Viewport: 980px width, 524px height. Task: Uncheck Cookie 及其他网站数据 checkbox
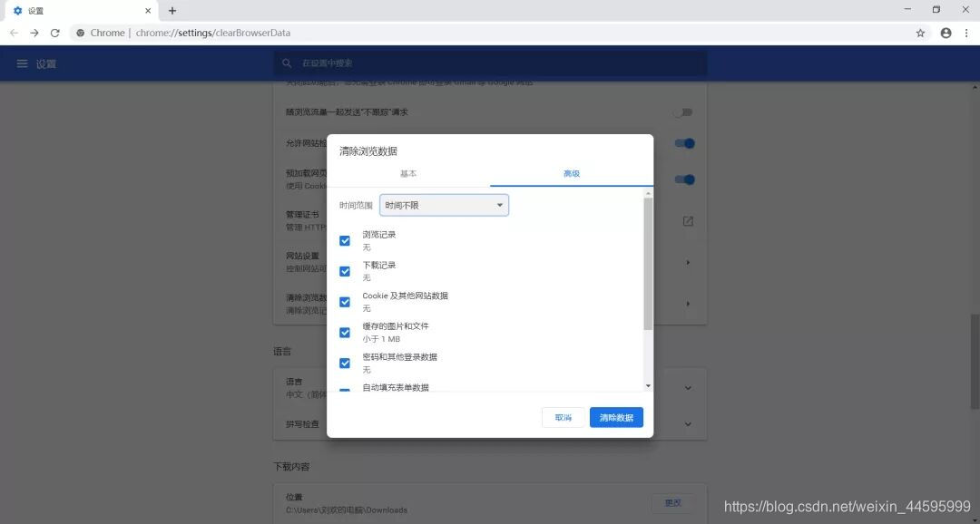pyautogui.click(x=345, y=302)
